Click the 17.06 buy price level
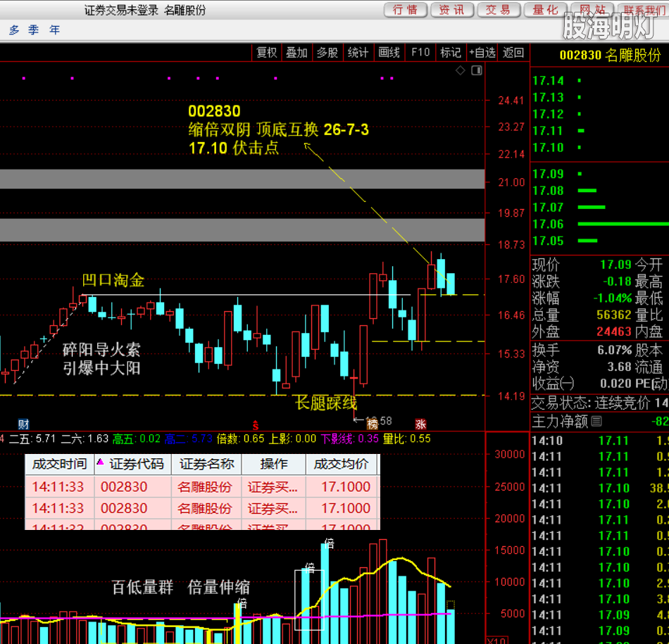The height and width of the screenshot is (644, 669). tap(548, 225)
